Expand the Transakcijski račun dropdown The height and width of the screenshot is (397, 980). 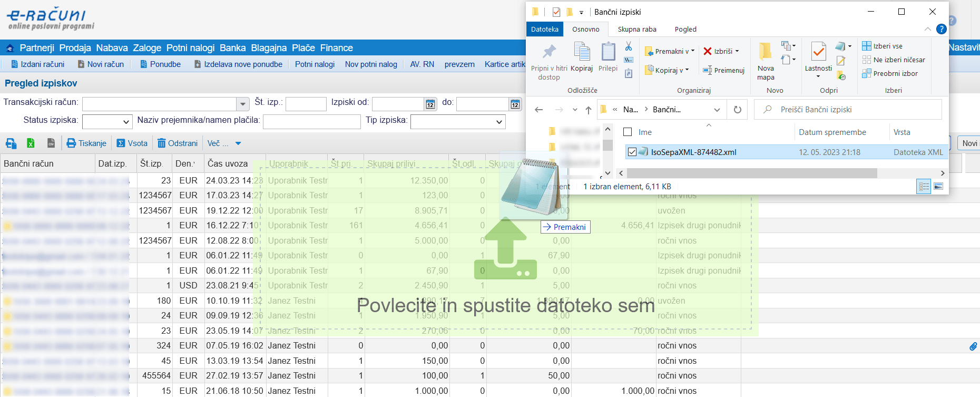click(242, 104)
